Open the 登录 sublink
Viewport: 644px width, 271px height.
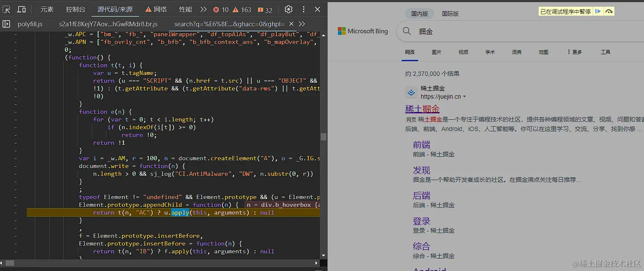[421, 221]
